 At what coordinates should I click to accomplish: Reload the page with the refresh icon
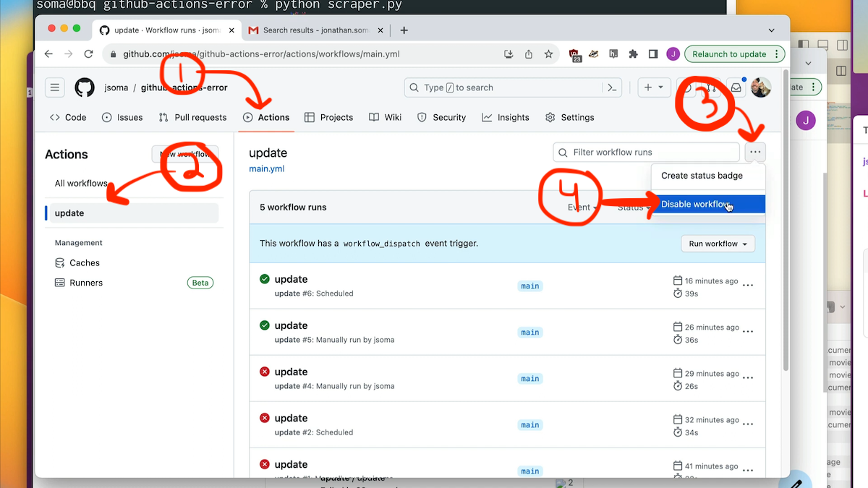point(89,53)
